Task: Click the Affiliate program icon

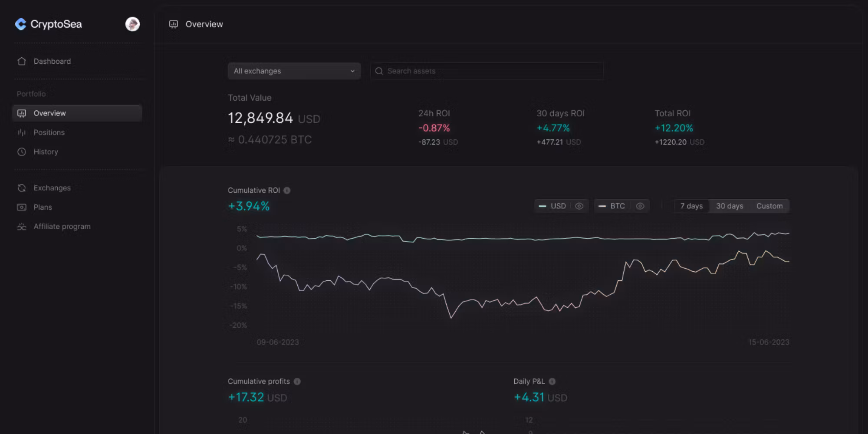Action: click(22, 227)
